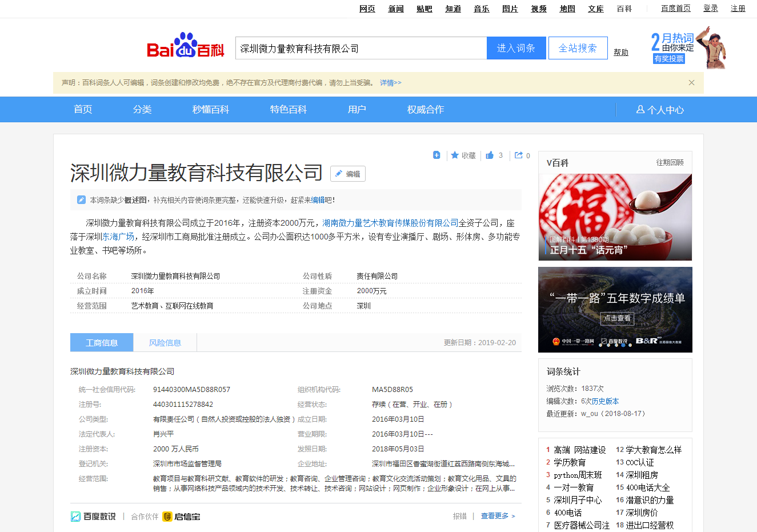Screen dimensions: 757x532
Task: Open the 用户 menu item
Action: tap(357, 109)
